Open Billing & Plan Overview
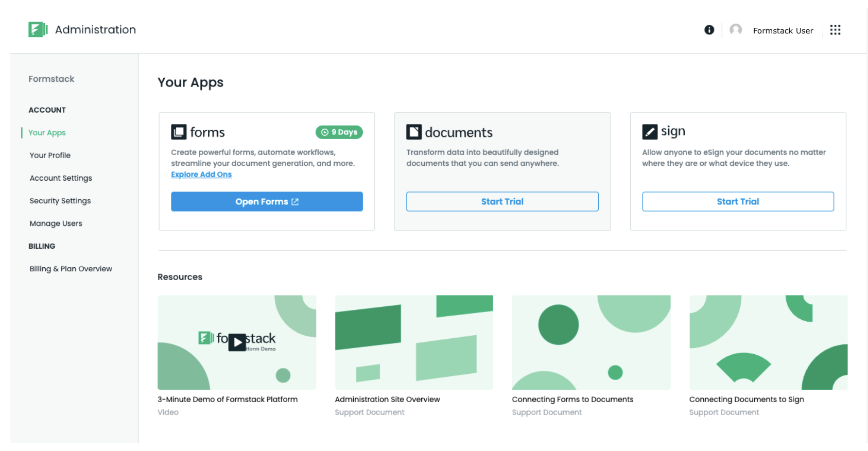This screenshot has height=451, width=868. 71,269
